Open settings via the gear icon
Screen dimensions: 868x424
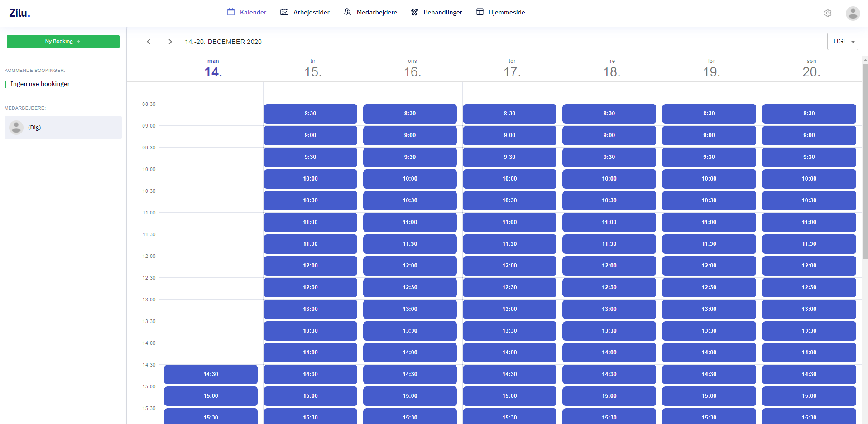coord(828,13)
